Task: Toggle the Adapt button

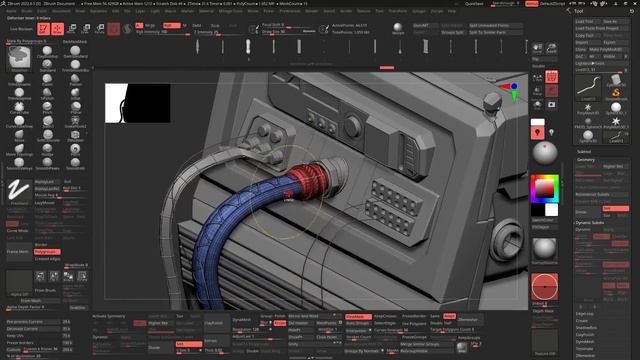Action: click(449, 316)
